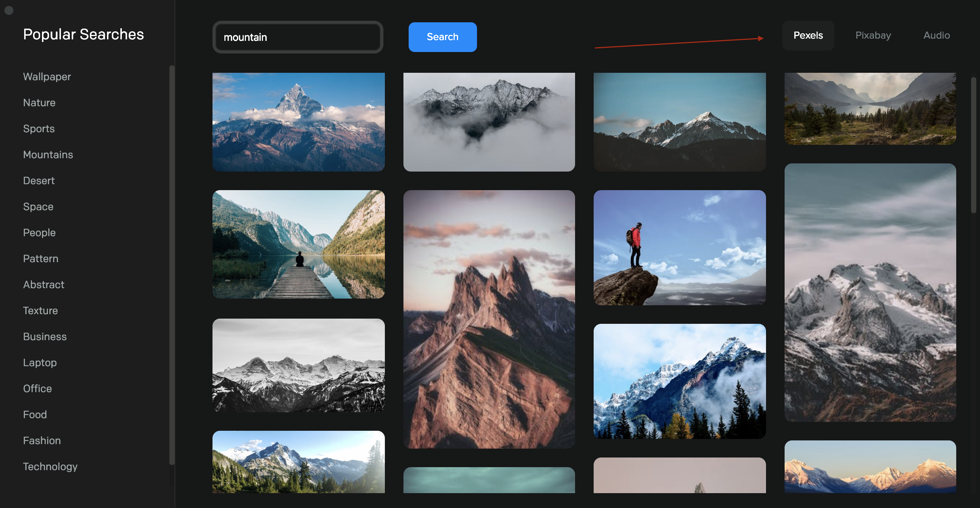
Task: Choose the Food sidebar entry
Action: click(35, 414)
